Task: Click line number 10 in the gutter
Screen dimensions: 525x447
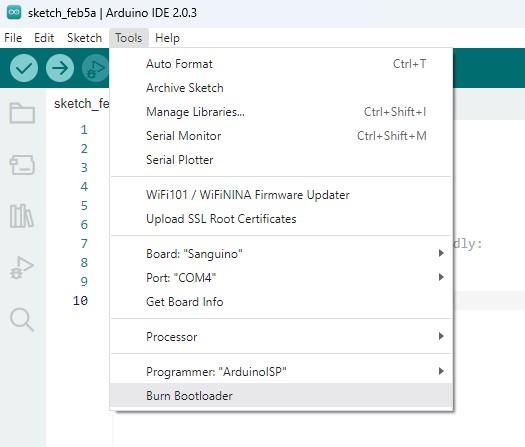Action: tap(80, 300)
